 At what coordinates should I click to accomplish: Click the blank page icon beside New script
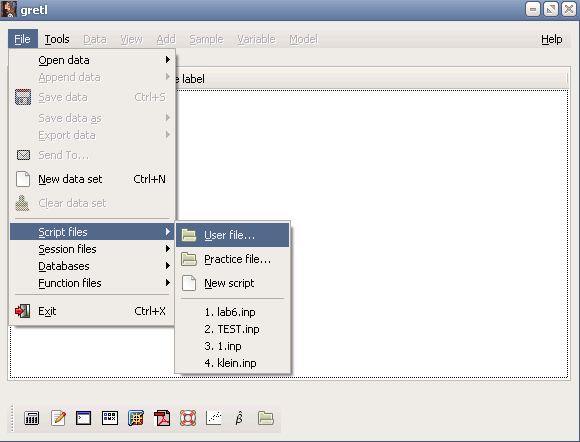[x=189, y=283]
